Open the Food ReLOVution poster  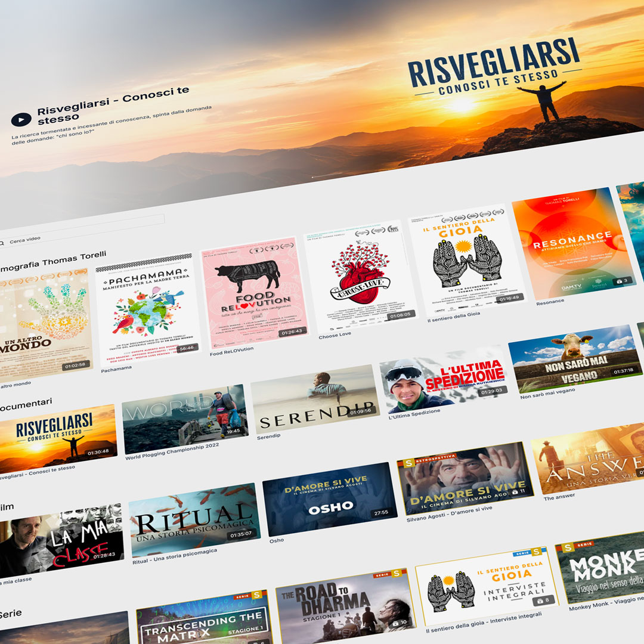coord(255,292)
